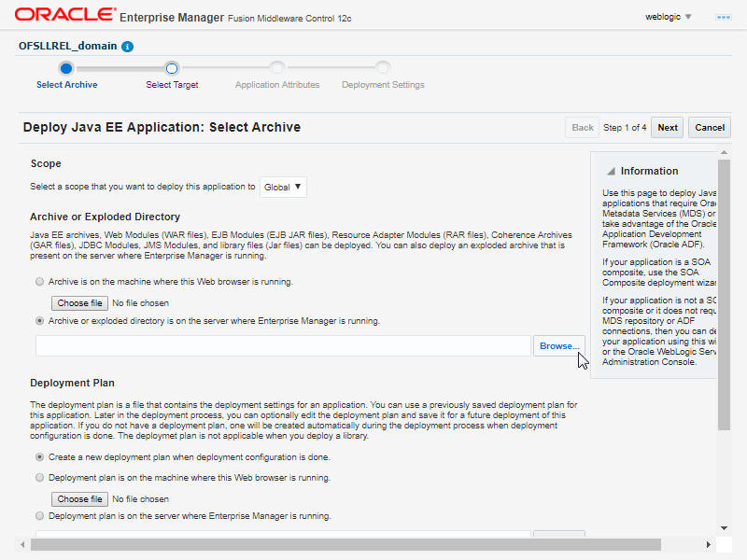Click the Application Attributes train step
Viewport: 747px width, 560px height.
pos(277,85)
